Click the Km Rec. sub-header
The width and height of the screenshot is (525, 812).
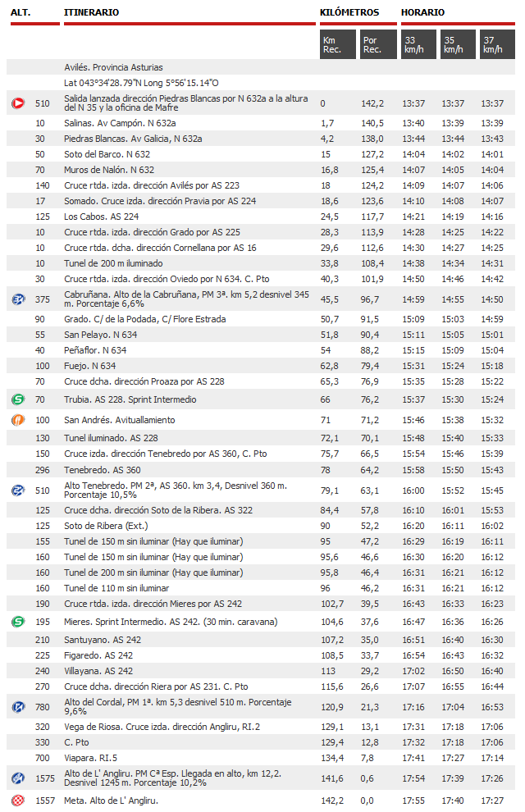pos(337,44)
